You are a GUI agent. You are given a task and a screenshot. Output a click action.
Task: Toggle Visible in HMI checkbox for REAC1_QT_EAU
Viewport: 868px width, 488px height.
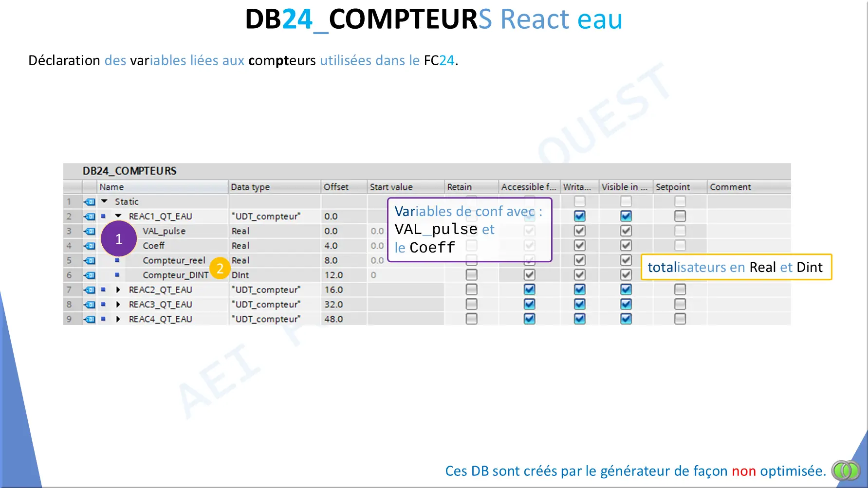coord(626,216)
